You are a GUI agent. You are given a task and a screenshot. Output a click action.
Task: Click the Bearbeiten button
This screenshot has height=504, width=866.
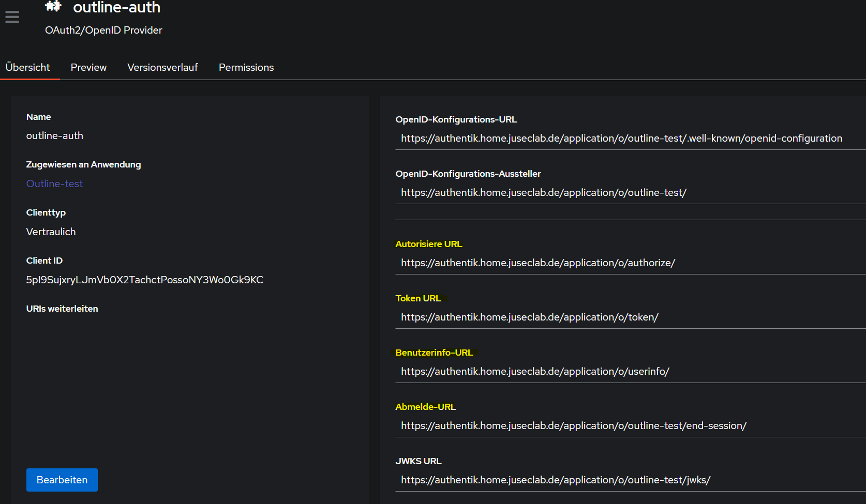(x=62, y=480)
